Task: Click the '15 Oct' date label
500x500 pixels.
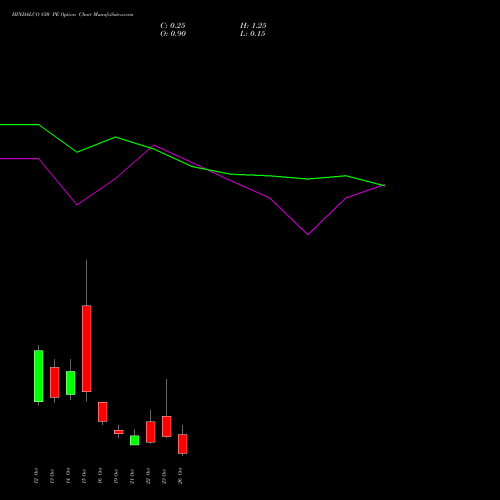Action: point(84,476)
